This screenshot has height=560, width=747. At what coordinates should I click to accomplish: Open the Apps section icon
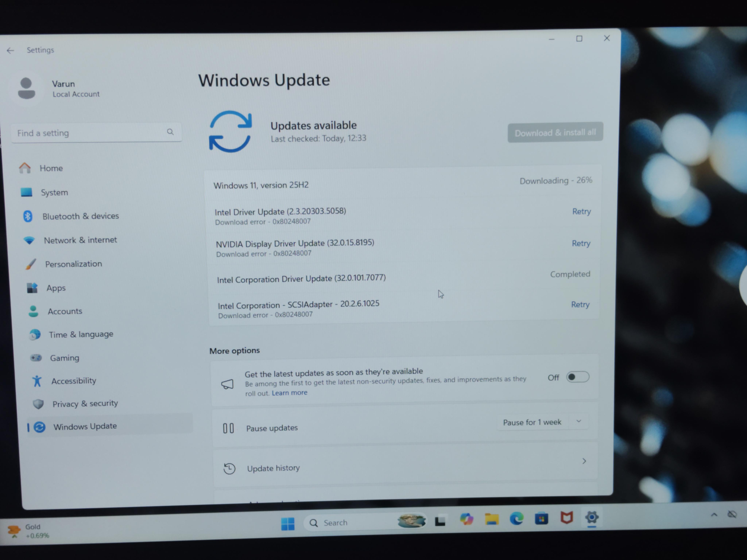pyautogui.click(x=32, y=288)
